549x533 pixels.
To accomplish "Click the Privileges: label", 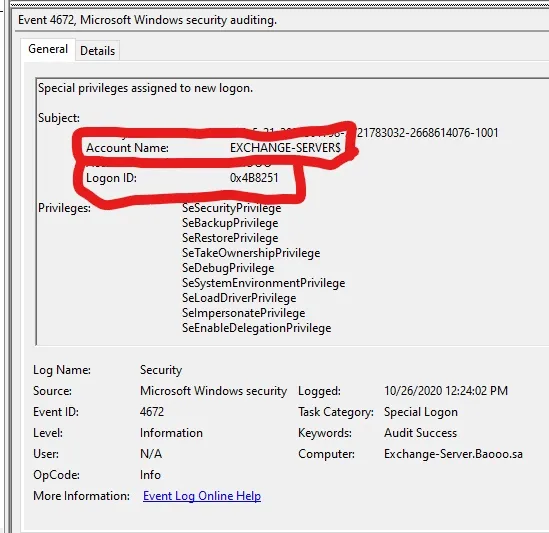I will [x=64, y=208].
